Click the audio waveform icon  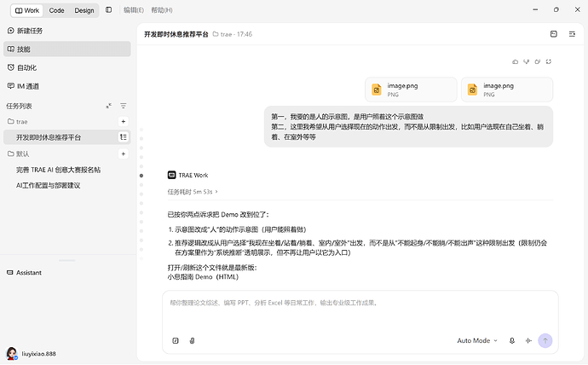(x=528, y=340)
